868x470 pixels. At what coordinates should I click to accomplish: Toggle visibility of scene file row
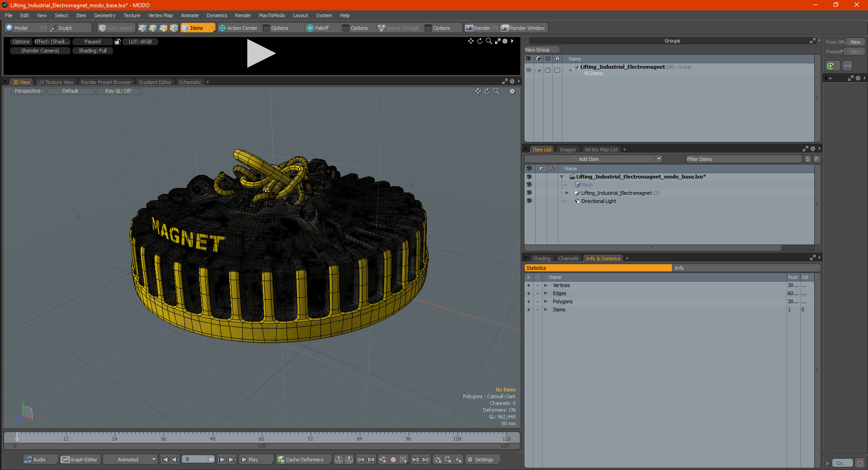click(x=529, y=177)
